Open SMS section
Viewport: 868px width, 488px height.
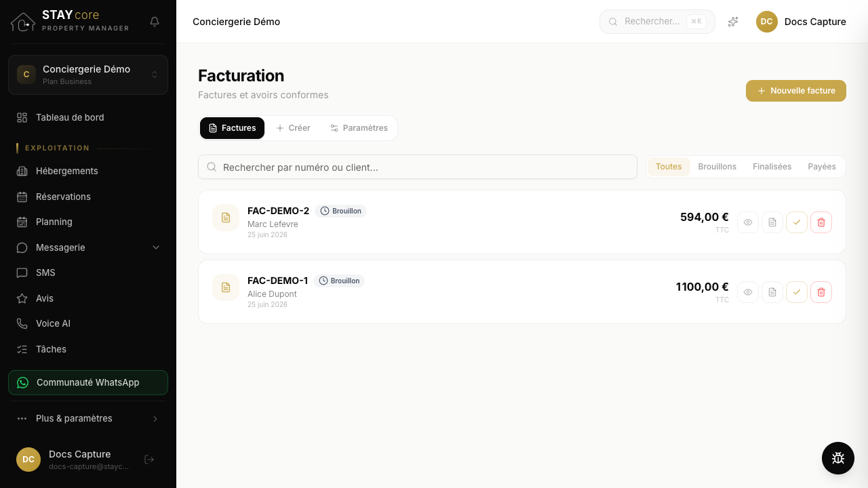(x=88, y=272)
